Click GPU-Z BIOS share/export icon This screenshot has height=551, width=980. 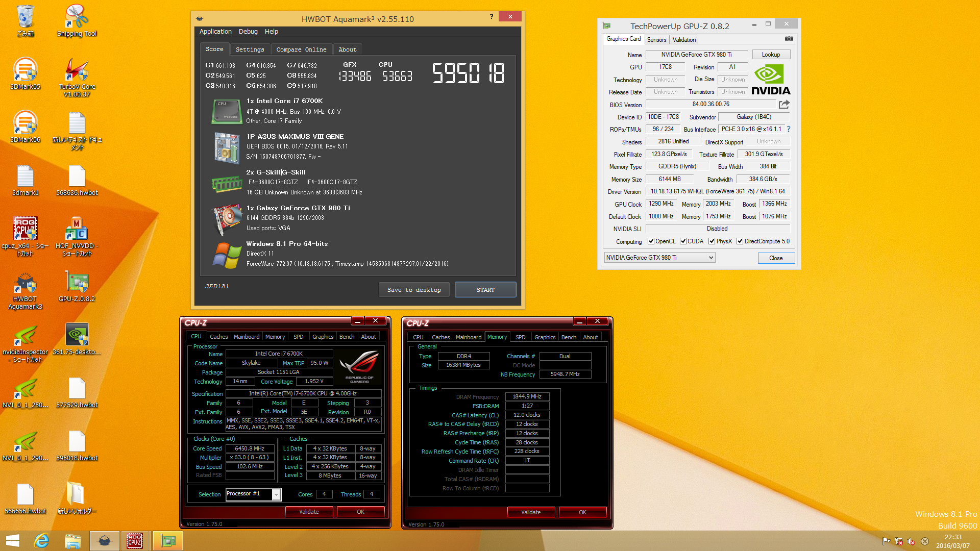[x=784, y=104]
